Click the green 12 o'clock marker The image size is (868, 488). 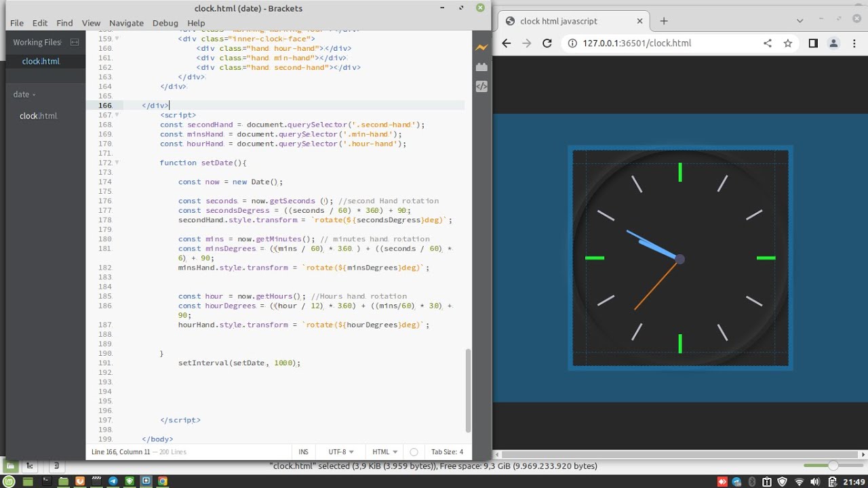pyautogui.click(x=680, y=172)
